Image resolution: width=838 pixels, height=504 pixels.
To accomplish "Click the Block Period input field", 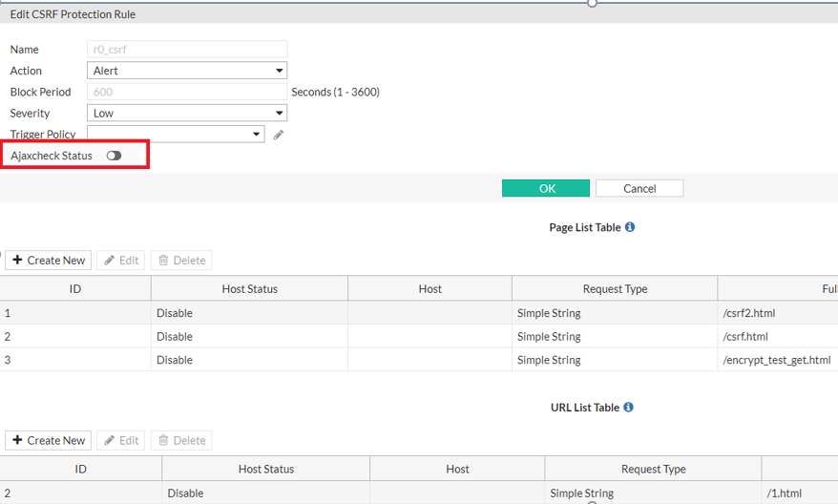I will pos(187,92).
